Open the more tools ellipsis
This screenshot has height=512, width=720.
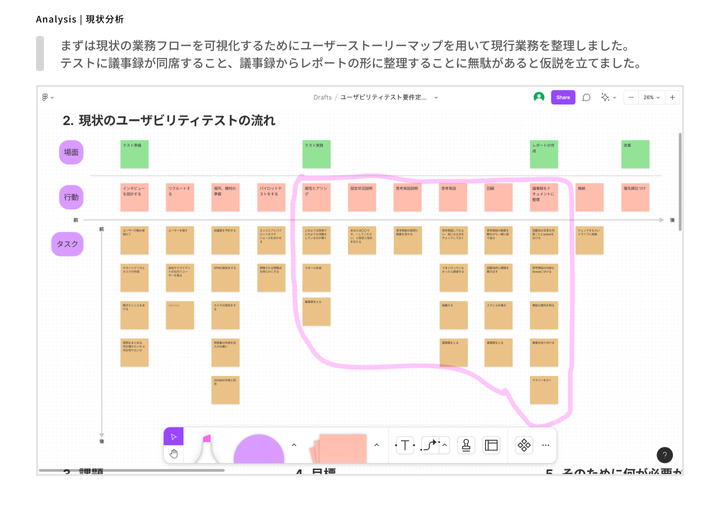(546, 445)
